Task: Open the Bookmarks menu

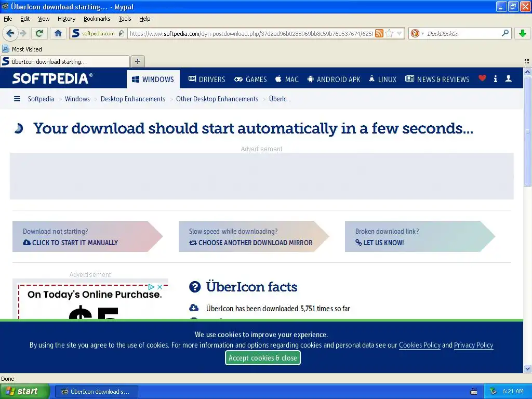Action: click(97, 19)
